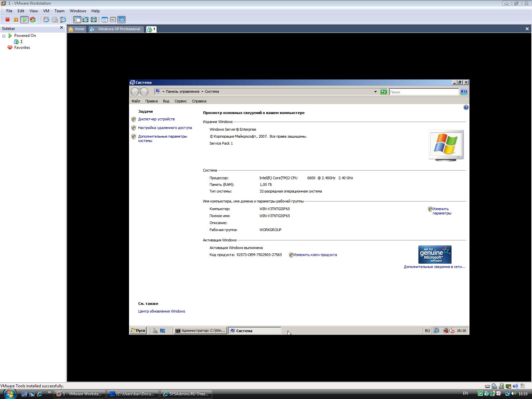Expand the Панель управления breadcrumb arrow
The height and width of the screenshot is (399, 532).
coord(163,92)
